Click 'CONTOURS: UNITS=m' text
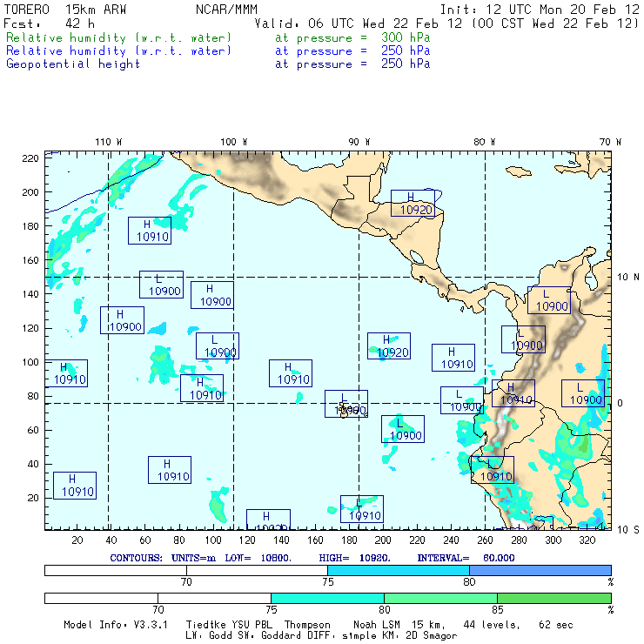Screen dimensions: 644x644 [x=163, y=558]
